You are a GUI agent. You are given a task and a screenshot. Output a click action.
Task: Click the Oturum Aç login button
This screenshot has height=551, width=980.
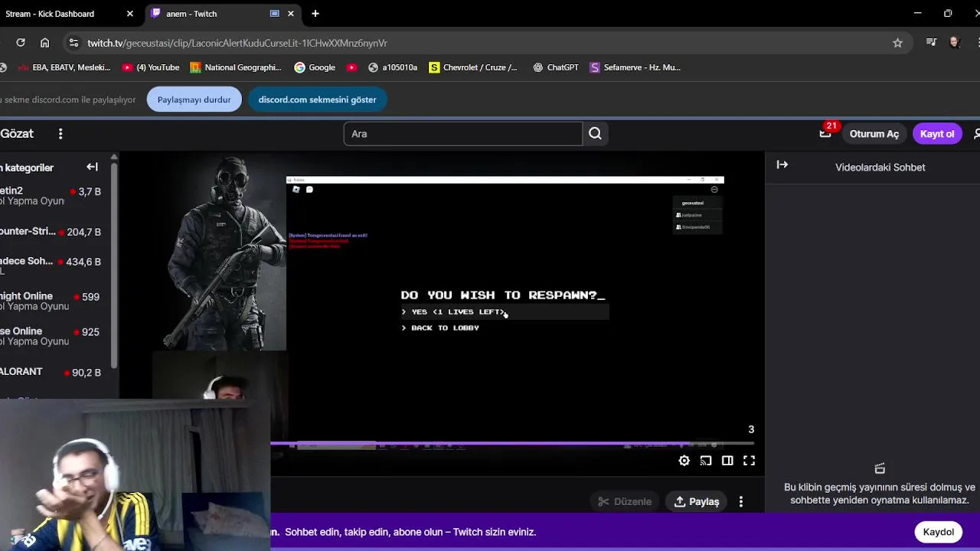(x=874, y=134)
